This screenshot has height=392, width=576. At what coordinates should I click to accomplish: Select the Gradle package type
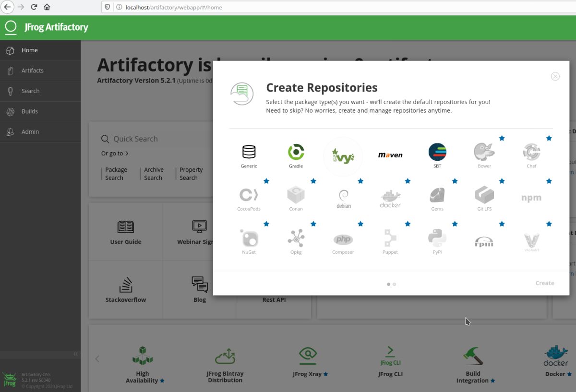296,156
